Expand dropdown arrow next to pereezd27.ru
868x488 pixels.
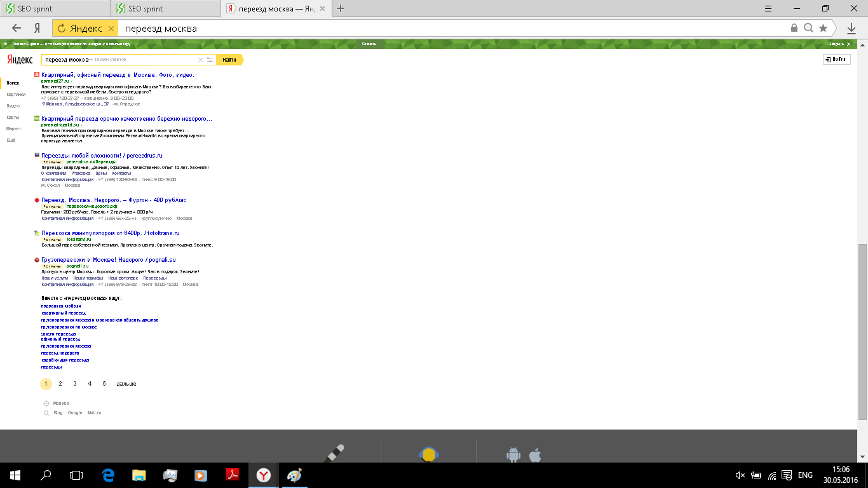pos(71,81)
